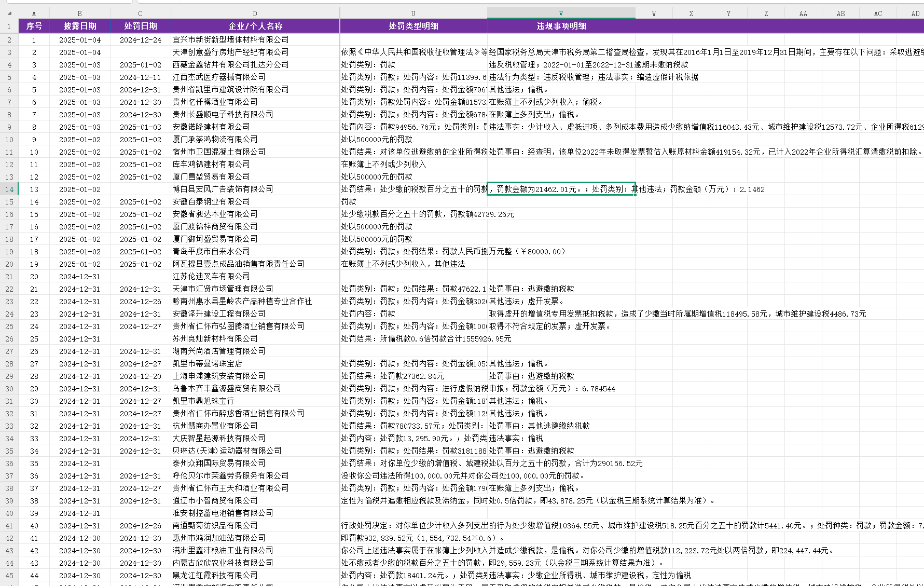Select row 40 via its row number
This screenshot has width=924, height=586.
coord(9,513)
